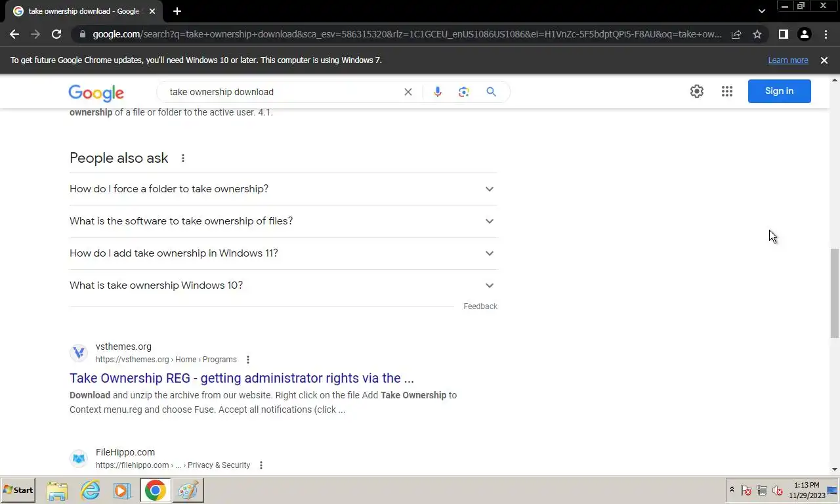
Task: Open the Learn more link
Action: click(788, 60)
